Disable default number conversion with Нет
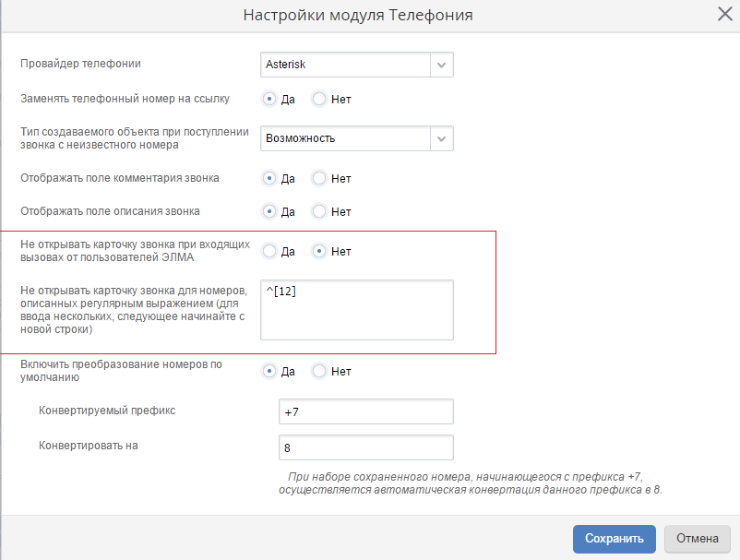Image resolution: width=740 pixels, height=560 pixels. point(319,372)
